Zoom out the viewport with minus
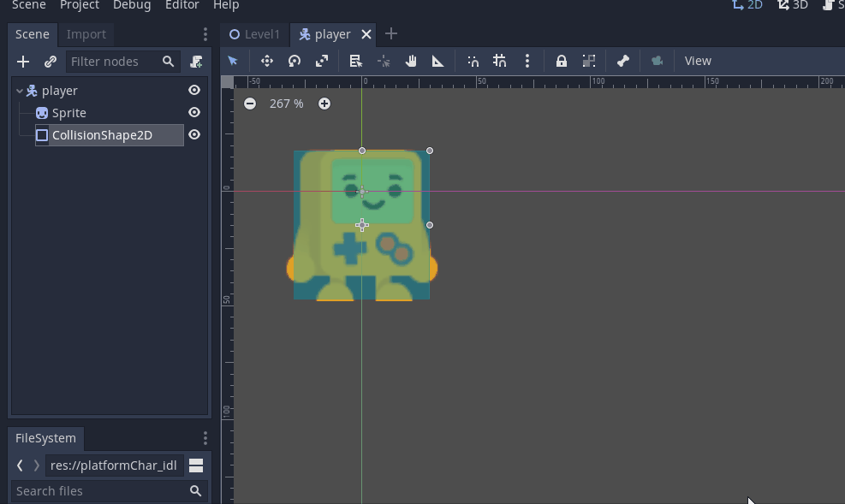 [250, 104]
